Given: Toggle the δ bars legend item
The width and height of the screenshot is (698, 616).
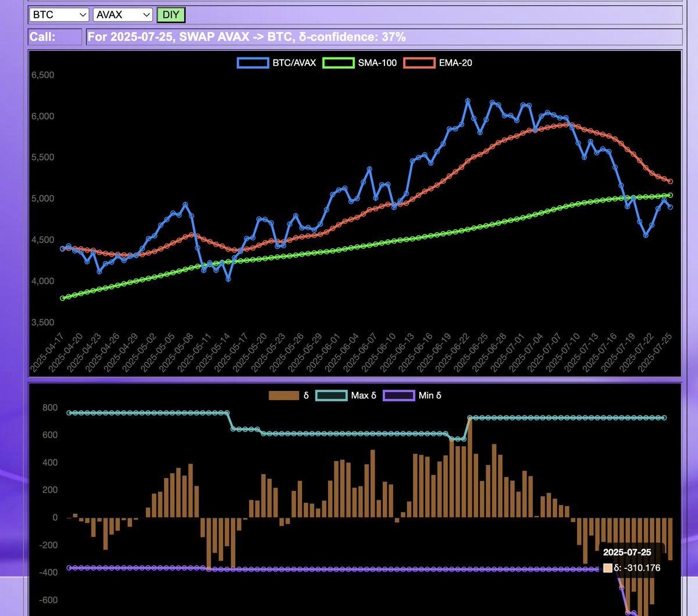Looking at the screenshot, I should click(x=289, y=396).
